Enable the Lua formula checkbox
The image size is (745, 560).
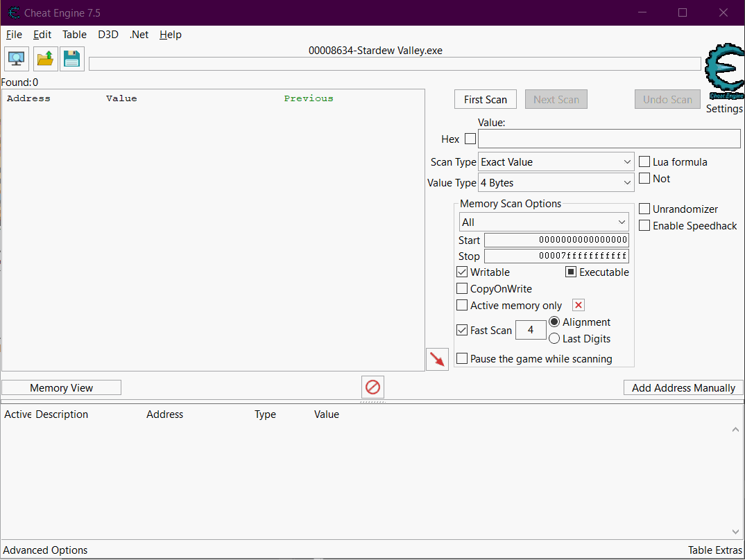pos(644,161)
